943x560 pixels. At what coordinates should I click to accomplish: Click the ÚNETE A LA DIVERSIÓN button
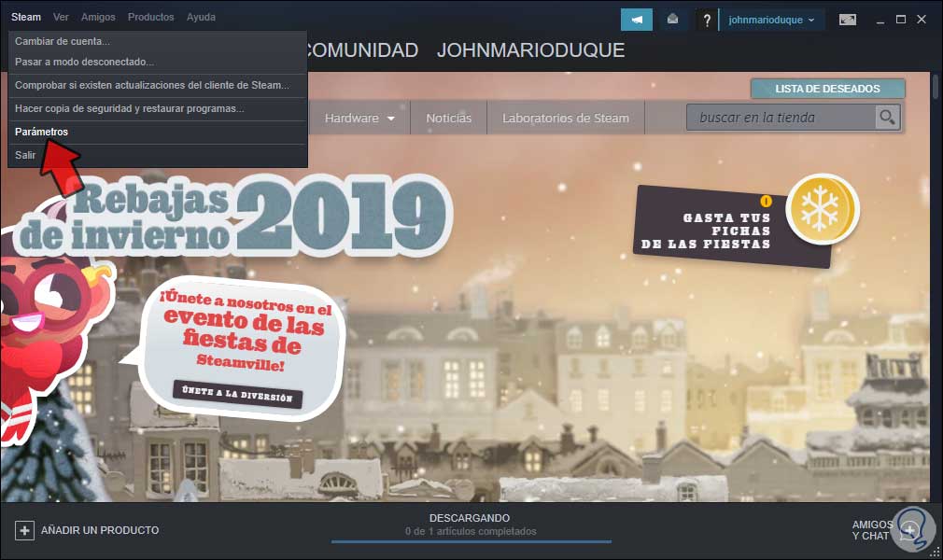click(x=237, y=395)
